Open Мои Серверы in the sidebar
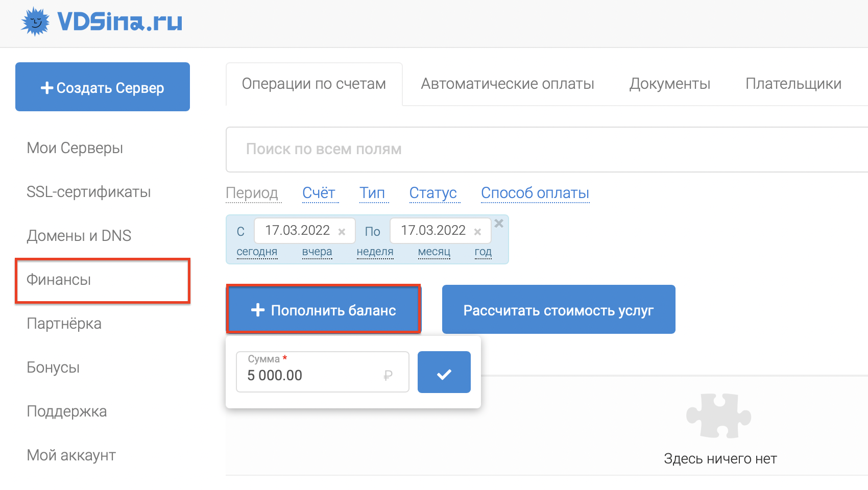This screenshot has width=868, height=490. (75, 148)
